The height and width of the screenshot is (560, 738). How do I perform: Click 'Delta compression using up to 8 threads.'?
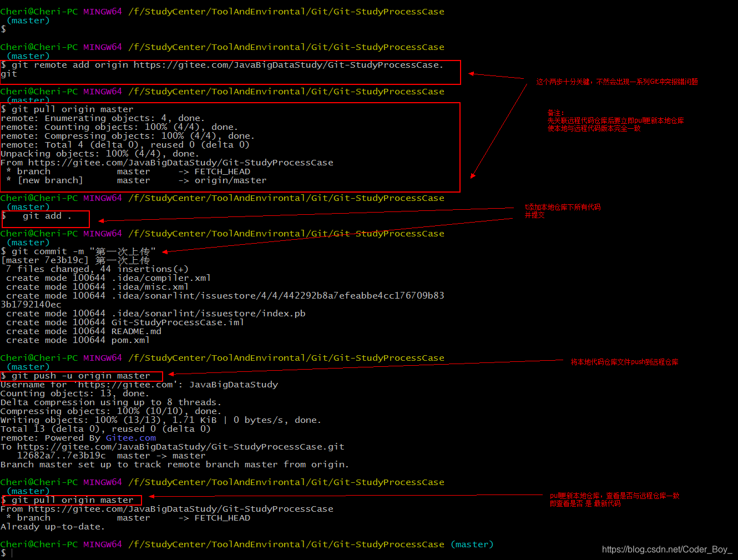tap(111, 402)
